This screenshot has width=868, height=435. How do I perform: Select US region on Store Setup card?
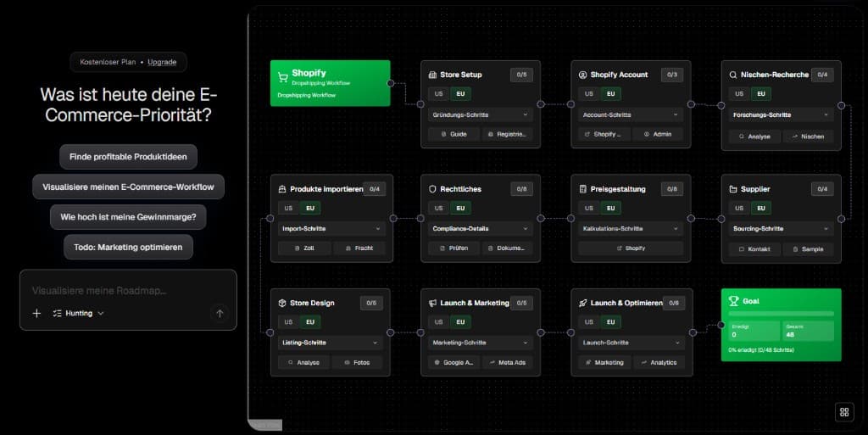point(439,94)
